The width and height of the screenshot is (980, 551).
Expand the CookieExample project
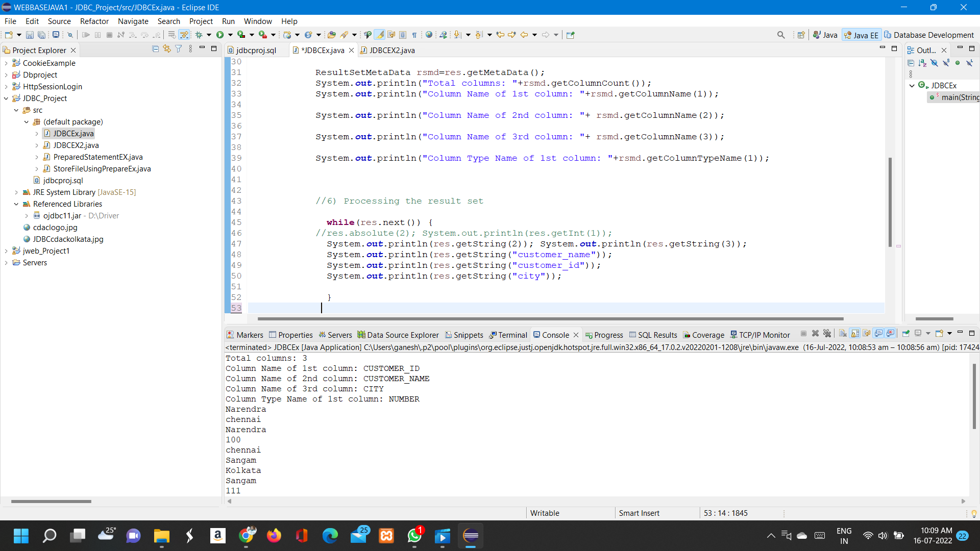[6, 63]
